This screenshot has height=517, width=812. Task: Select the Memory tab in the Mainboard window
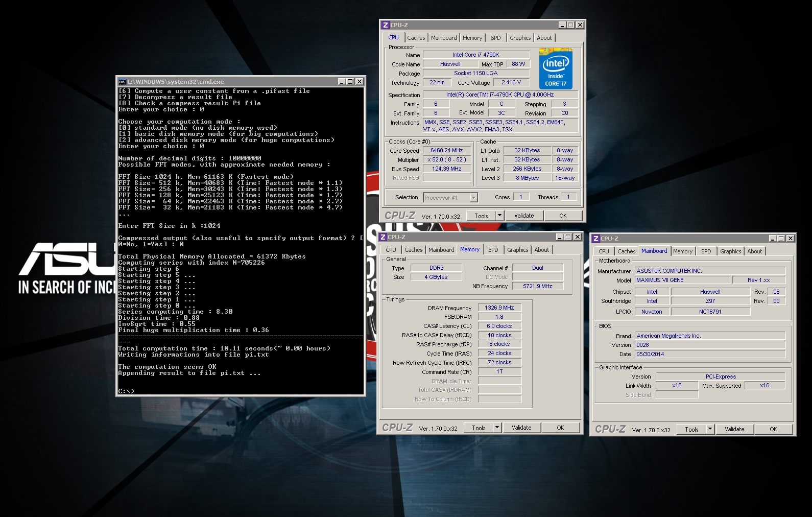pyautogui.click(x=683, y=251)
